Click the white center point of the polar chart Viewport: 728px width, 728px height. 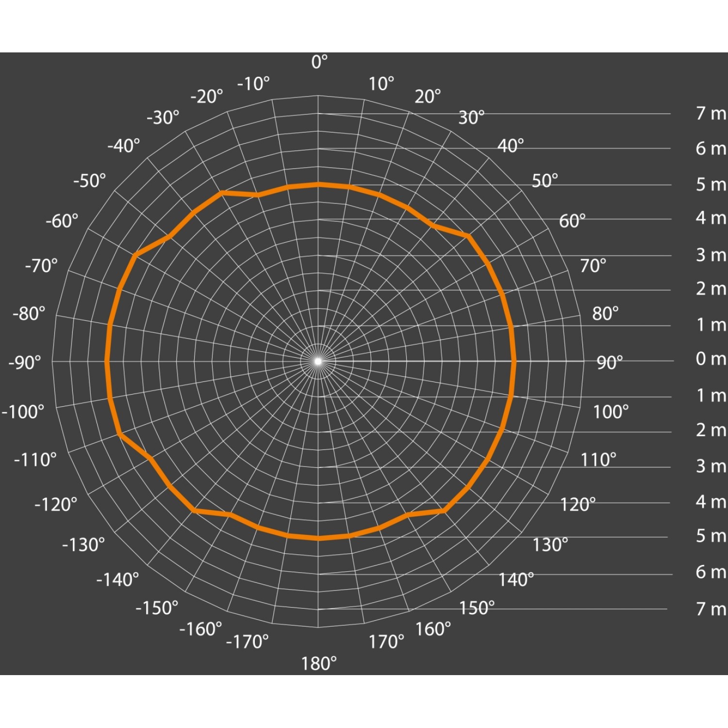click(x=318, y=361)
